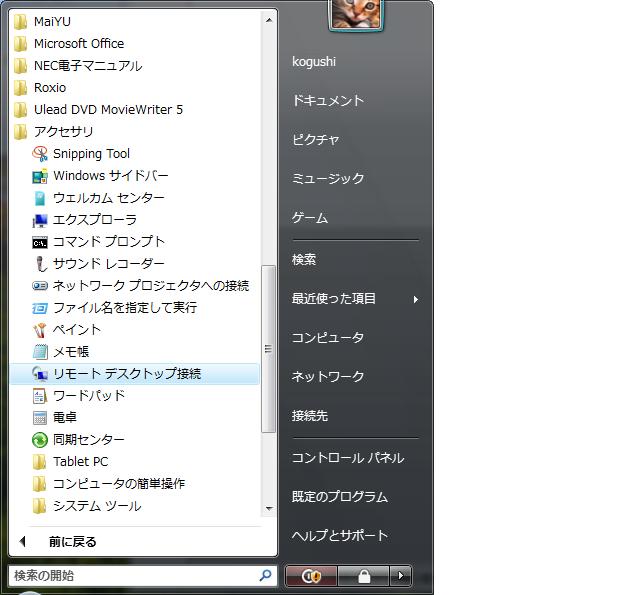Open the shutdown options arrow menu
This screenshot has width=640, height=595.
pyautogui.click(x=400, y=576)
